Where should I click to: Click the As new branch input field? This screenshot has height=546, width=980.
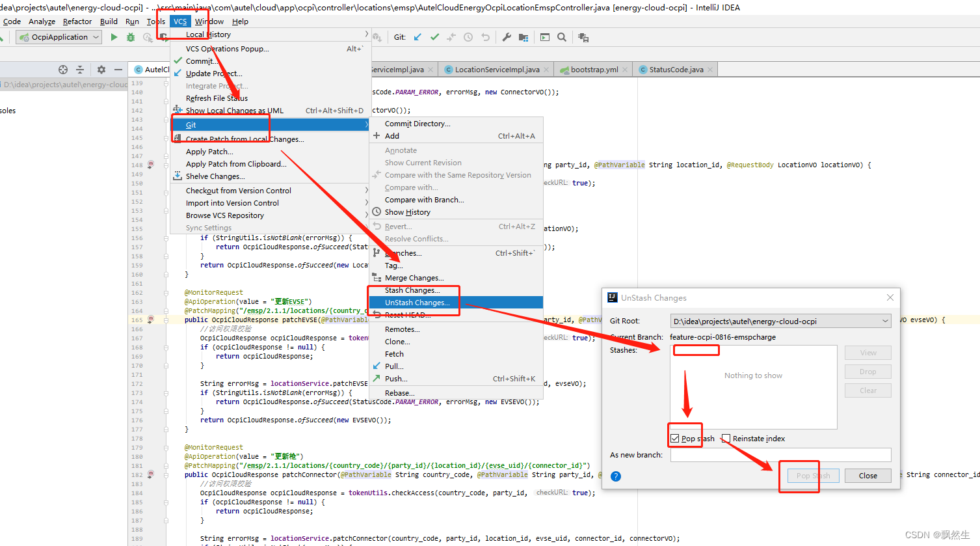(x=780, y=455)
